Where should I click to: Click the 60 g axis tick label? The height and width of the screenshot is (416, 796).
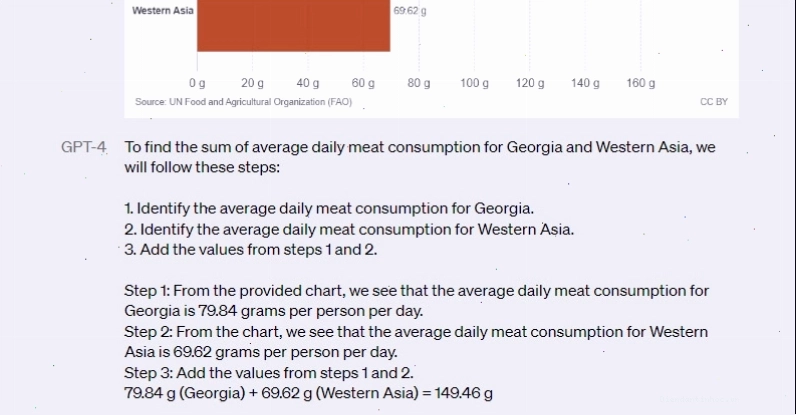[x=363, y=83]
